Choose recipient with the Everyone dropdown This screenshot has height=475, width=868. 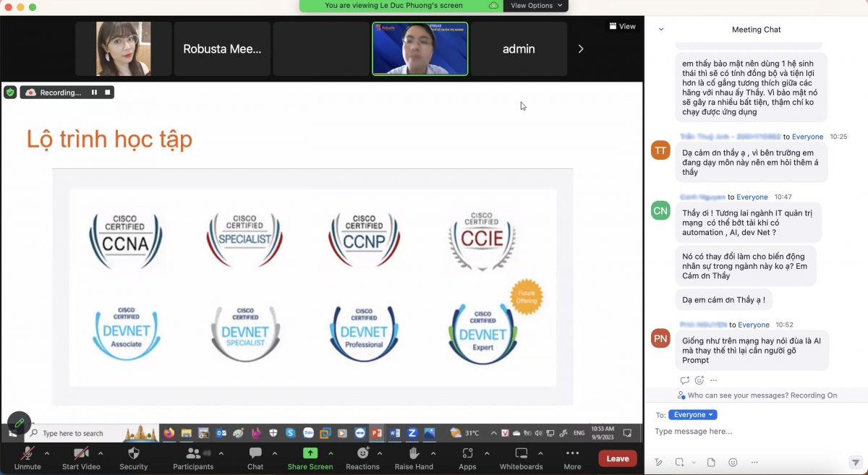click(x=693, y=415)
